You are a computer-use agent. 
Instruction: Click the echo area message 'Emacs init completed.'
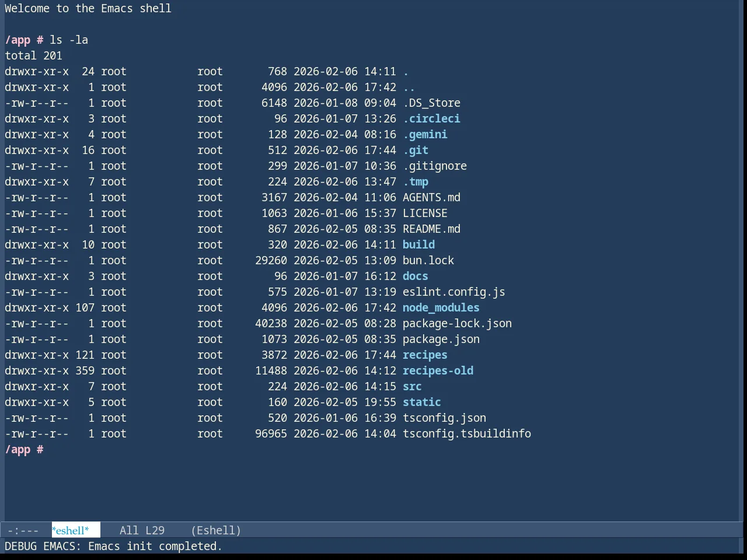click(155, 546)
